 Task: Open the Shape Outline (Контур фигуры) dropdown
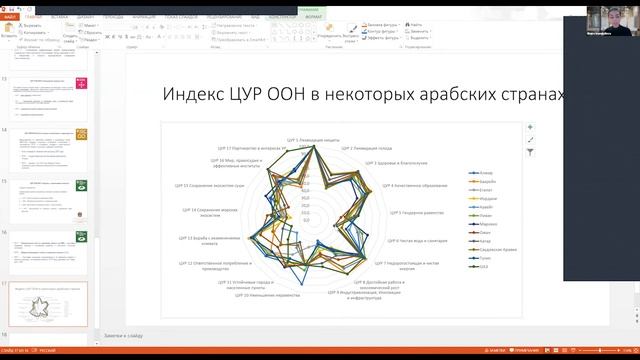pos(380,31)
